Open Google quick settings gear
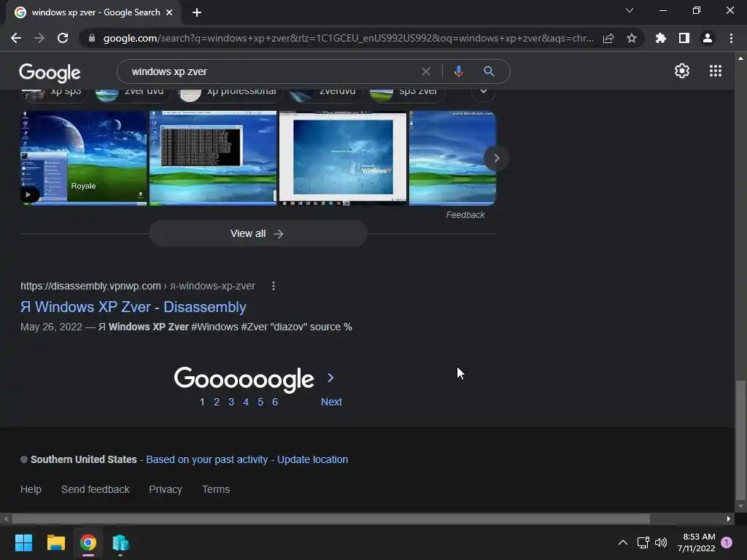Image resolution: width=747 pixels, height=560 pixels. tap(682, 71)
